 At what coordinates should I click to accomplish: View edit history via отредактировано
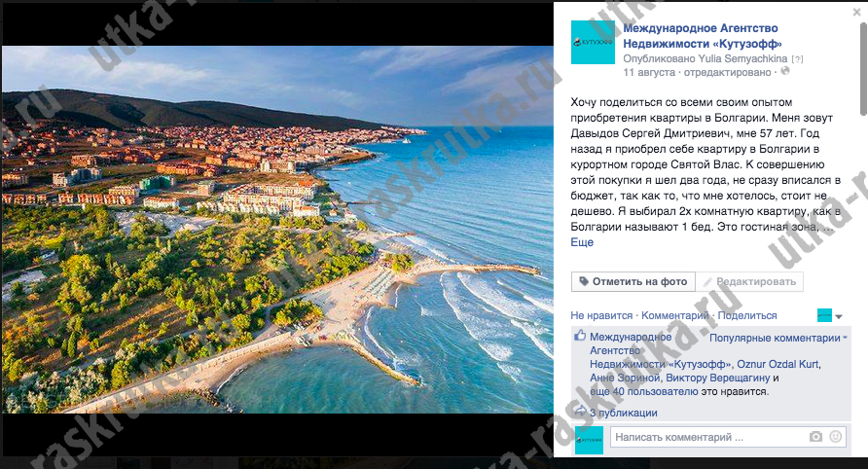[x=727, y=73]
